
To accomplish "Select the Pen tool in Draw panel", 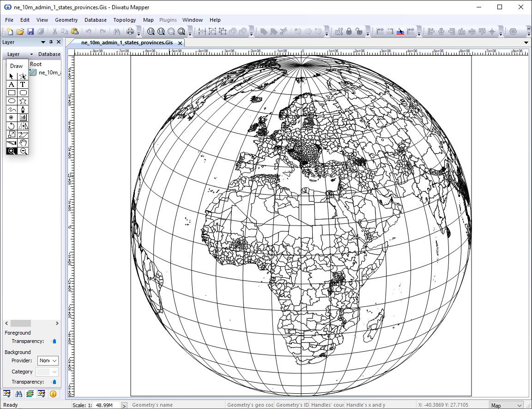I will pos(22,110).
